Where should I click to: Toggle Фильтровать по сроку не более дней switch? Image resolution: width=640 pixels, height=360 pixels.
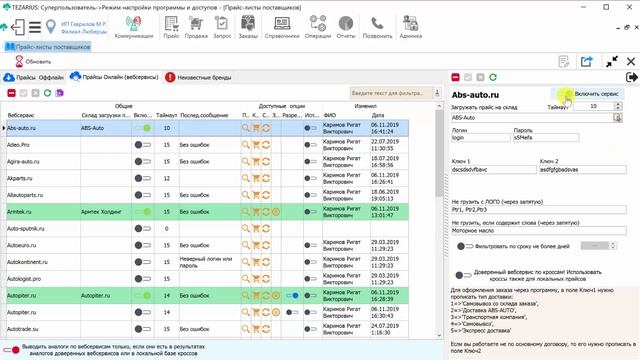pos(464,246)
